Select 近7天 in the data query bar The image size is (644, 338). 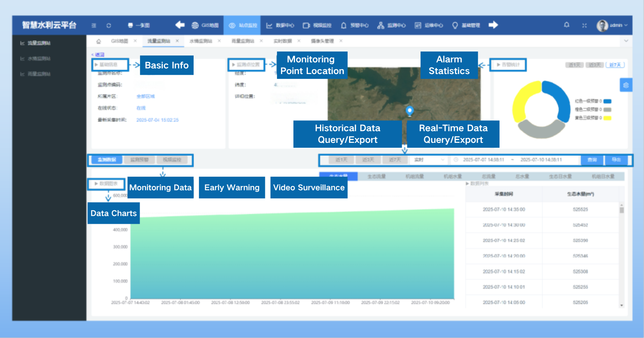395,160
